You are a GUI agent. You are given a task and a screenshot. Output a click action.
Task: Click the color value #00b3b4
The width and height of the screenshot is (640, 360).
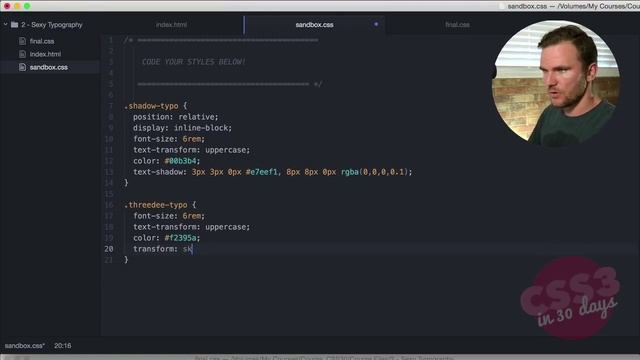pos(180,161)
